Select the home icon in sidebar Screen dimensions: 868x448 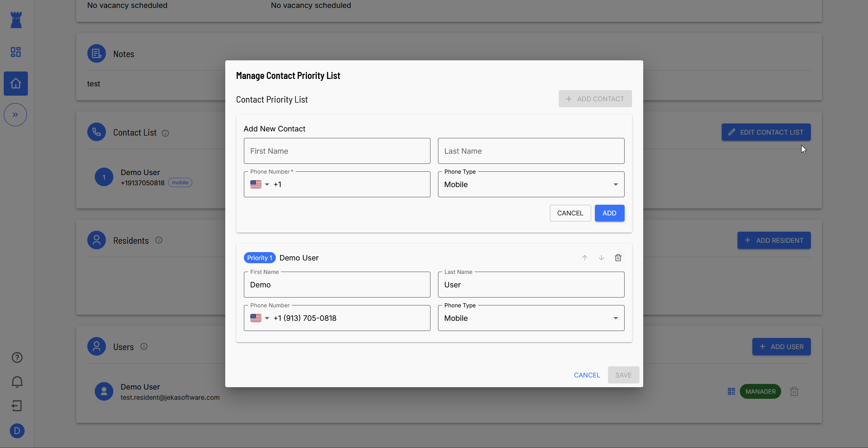(16, 84)
